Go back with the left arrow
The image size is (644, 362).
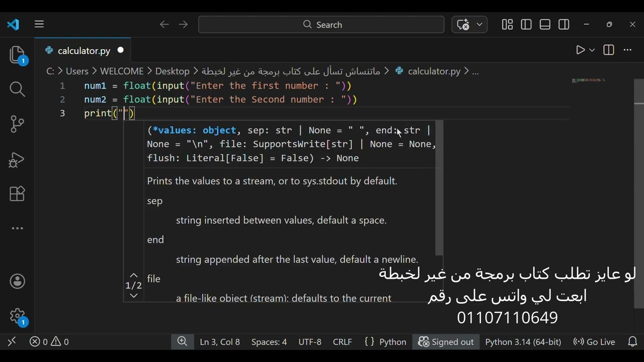(164, 24)
